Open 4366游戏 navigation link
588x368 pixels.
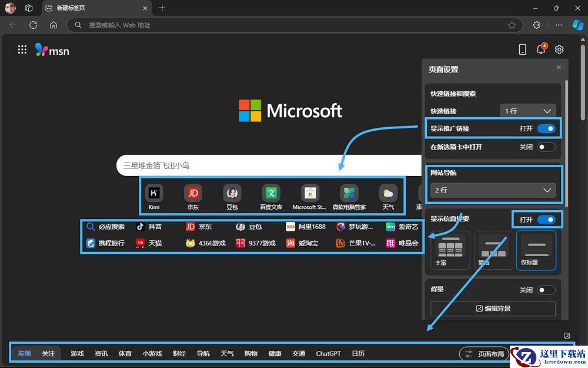pyautogui.click(x=205, y=243)
